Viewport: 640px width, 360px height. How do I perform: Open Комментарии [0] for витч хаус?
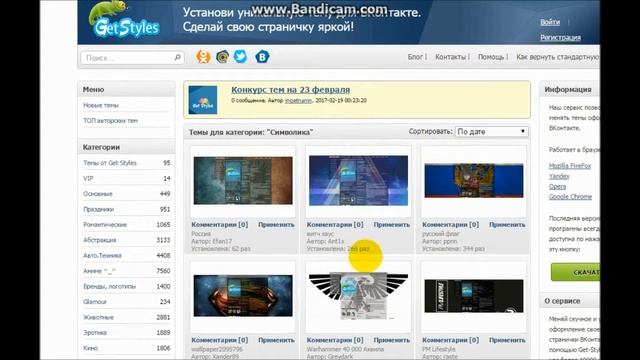pyautogui.click(x=335, y=225)
